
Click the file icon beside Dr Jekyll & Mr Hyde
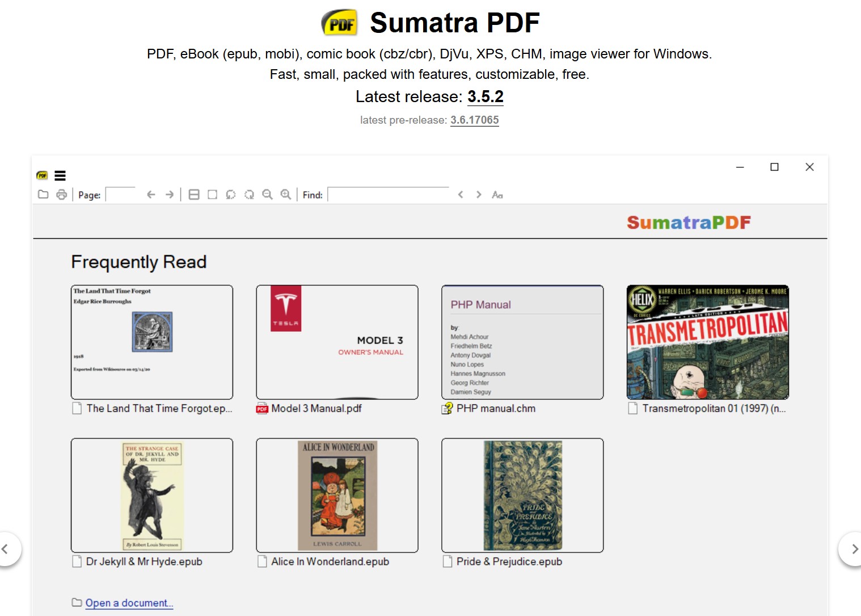(77, 562)
